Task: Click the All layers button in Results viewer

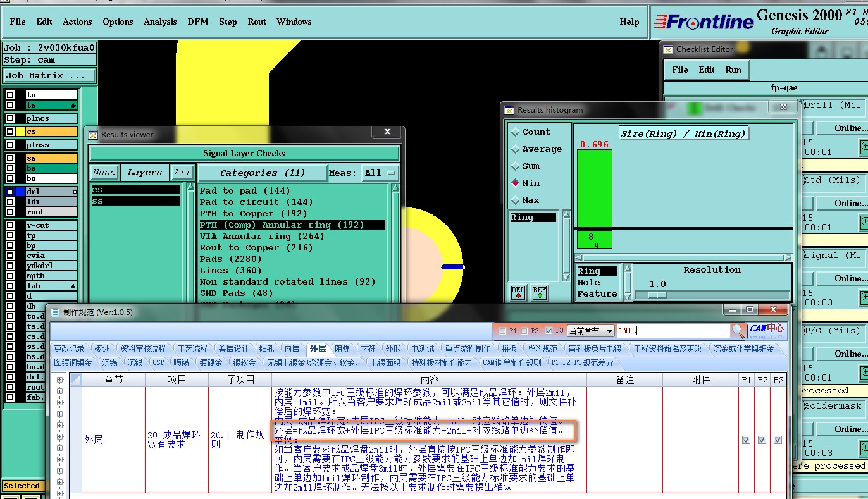Action: click(182, 172)
